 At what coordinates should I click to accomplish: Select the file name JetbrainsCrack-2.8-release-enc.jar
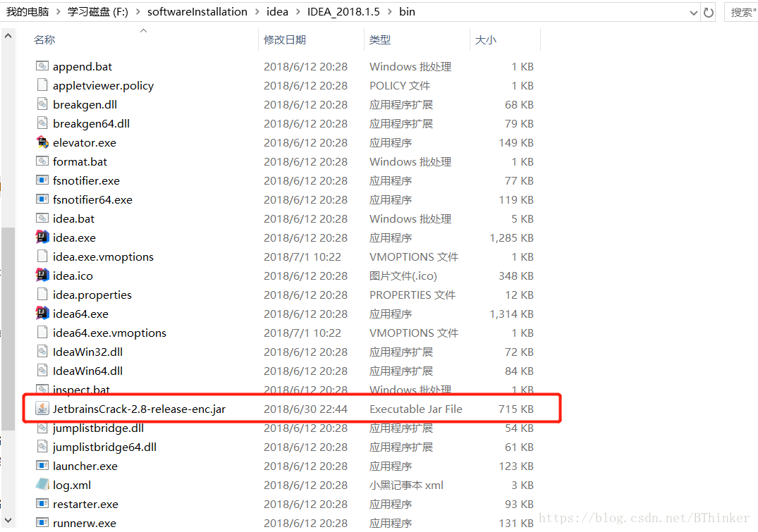139,409
